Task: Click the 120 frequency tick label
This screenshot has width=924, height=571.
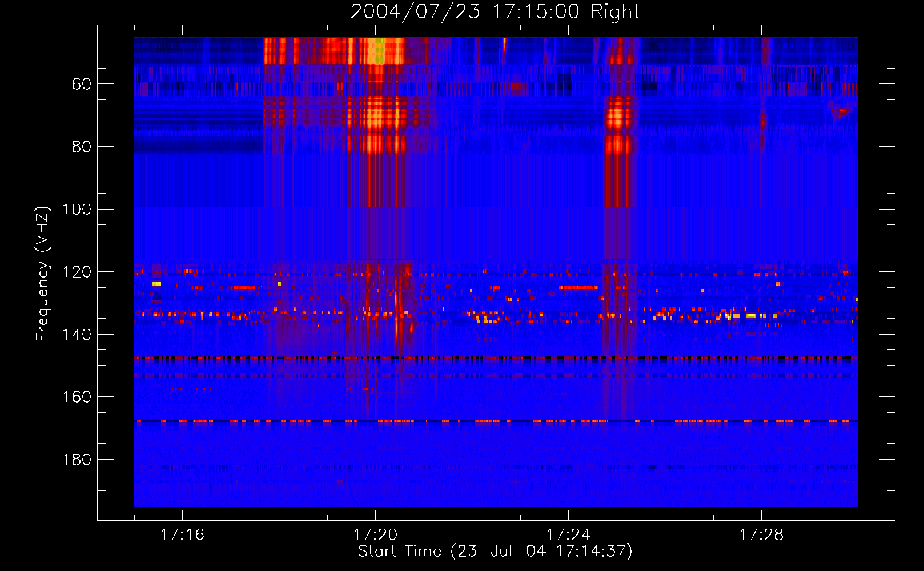Action: pos(77,272)
